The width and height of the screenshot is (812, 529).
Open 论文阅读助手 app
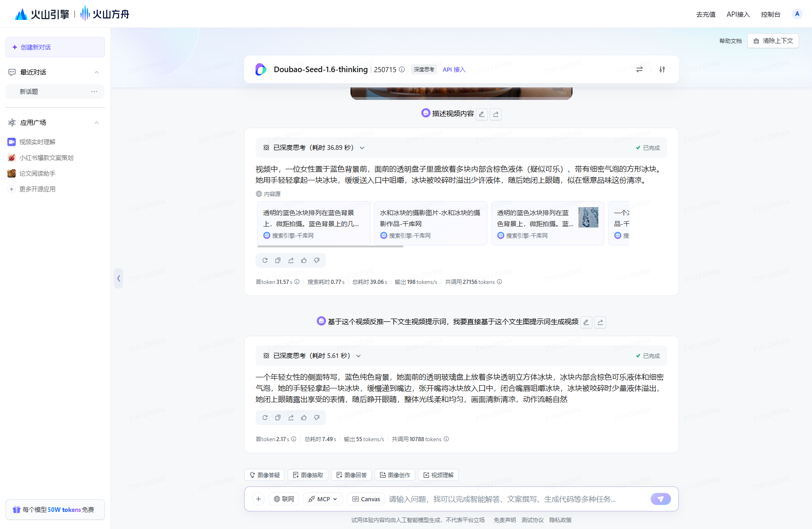(x=32, y=173)
